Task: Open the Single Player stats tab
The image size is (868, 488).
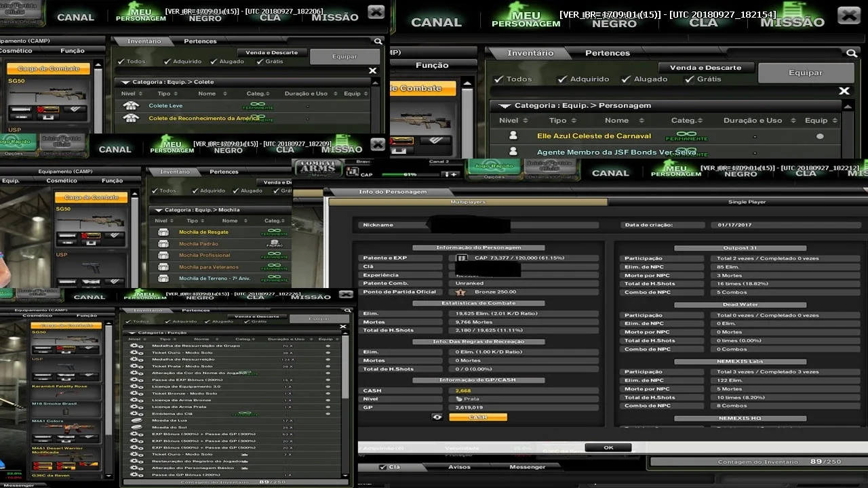Action: 747,202
